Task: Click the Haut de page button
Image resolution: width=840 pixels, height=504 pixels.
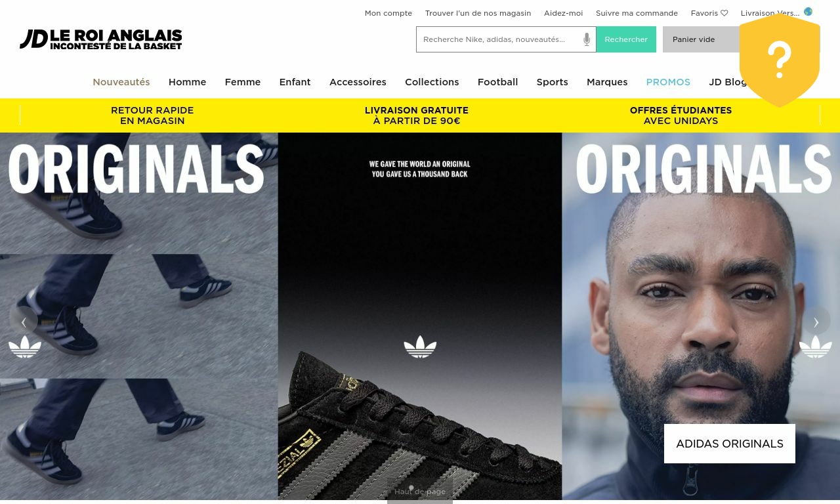Action: 420,492
